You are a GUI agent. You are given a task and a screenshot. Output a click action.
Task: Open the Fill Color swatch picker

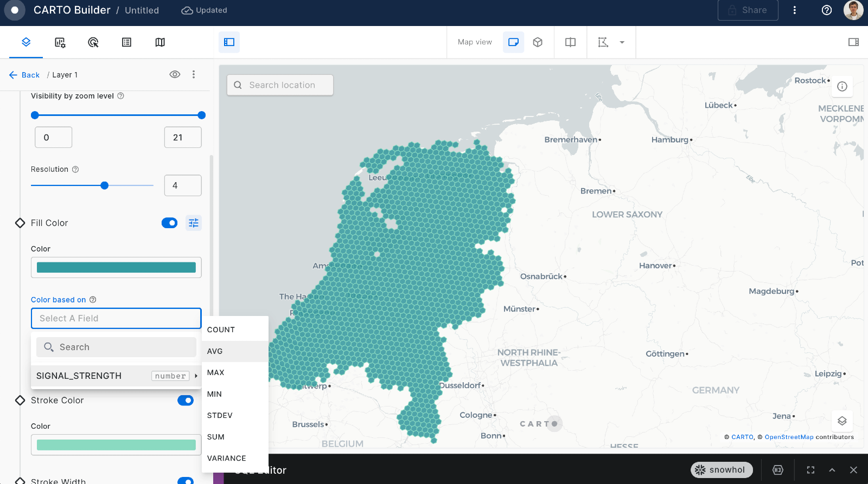point(116,268)
